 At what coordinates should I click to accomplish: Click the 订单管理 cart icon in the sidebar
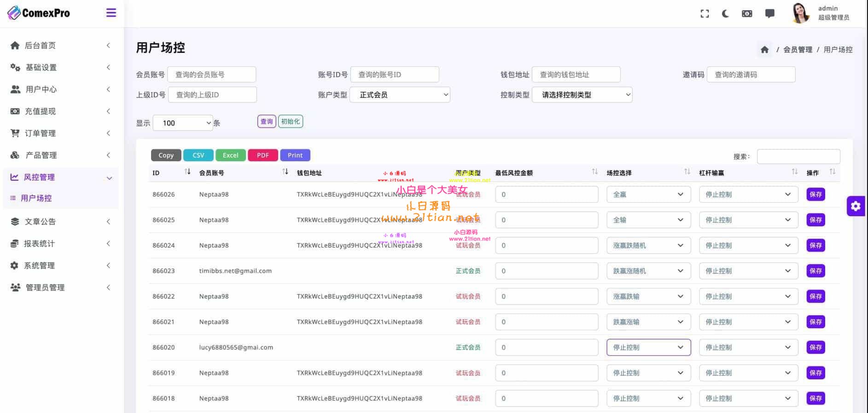click(x=15, y=133)
